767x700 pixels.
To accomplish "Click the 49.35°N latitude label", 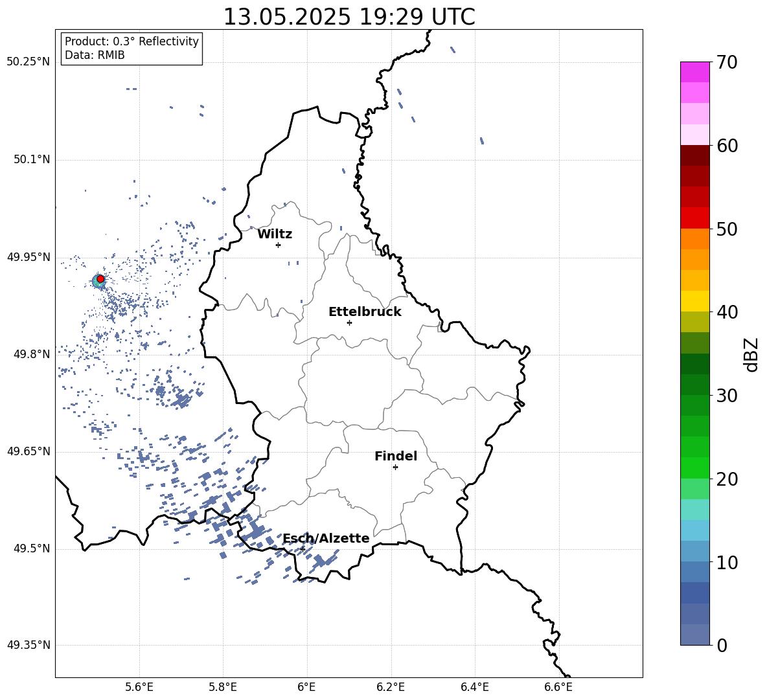I will pyautogui.click(x=29, y=645).
